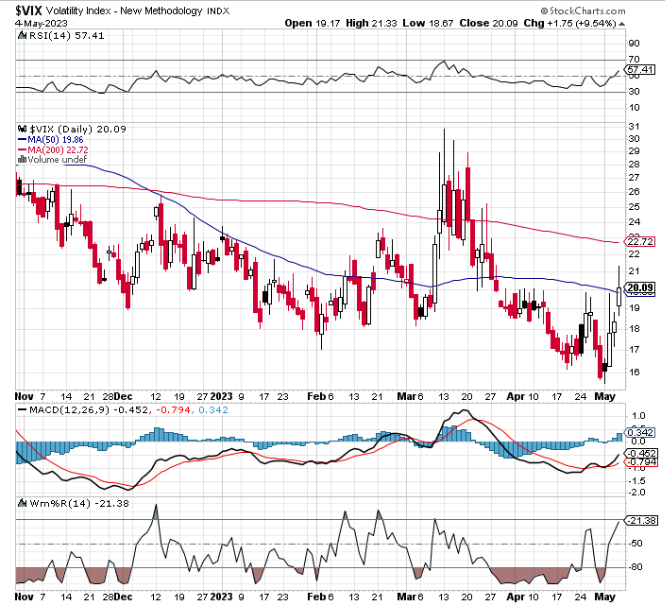Click the Volume legend bar icon
The width and height of the screenshot is (665, 607).
tap(22, 159)
